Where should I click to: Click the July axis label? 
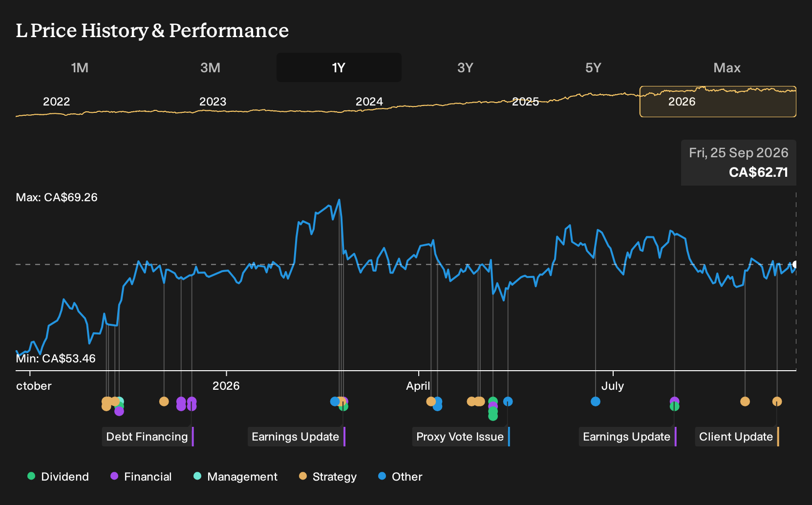[x=613, y=386]
